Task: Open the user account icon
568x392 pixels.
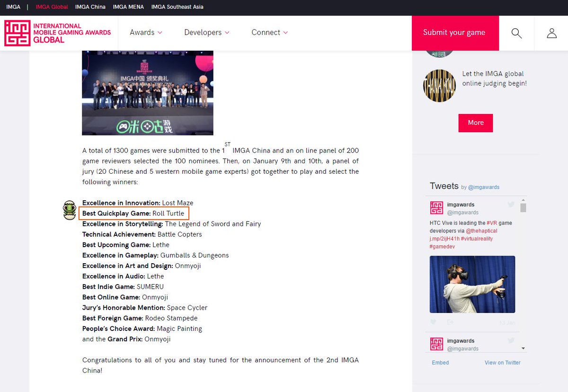Action: click(551, 33)
